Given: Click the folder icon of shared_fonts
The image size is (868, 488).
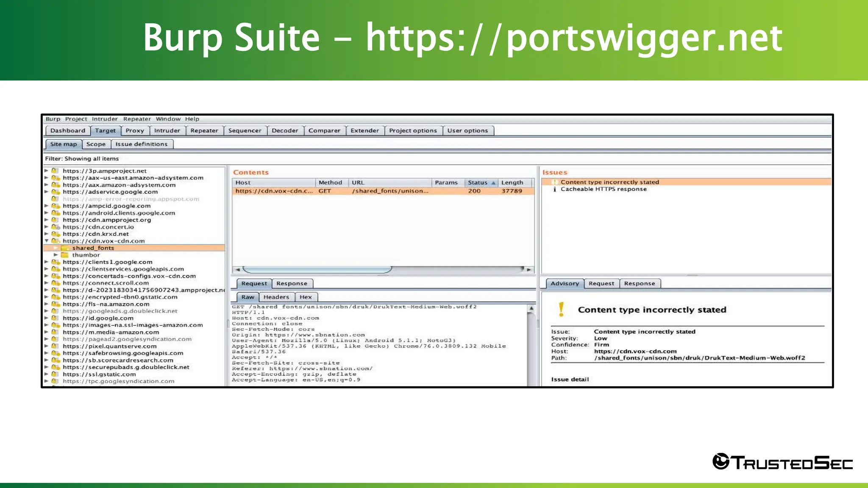Looking at the screenshot, I should pos(65,248).
